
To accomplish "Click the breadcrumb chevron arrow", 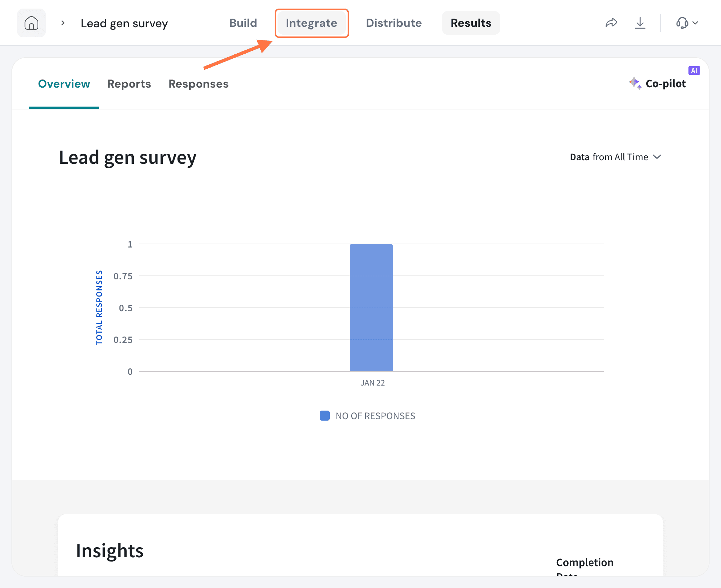I will point(63,23).
